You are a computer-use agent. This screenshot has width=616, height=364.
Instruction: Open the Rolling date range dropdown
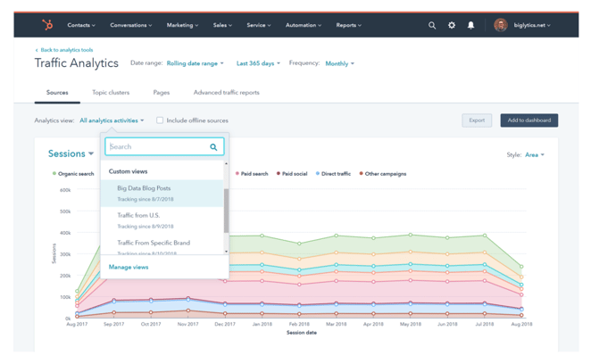coord(195,63)
